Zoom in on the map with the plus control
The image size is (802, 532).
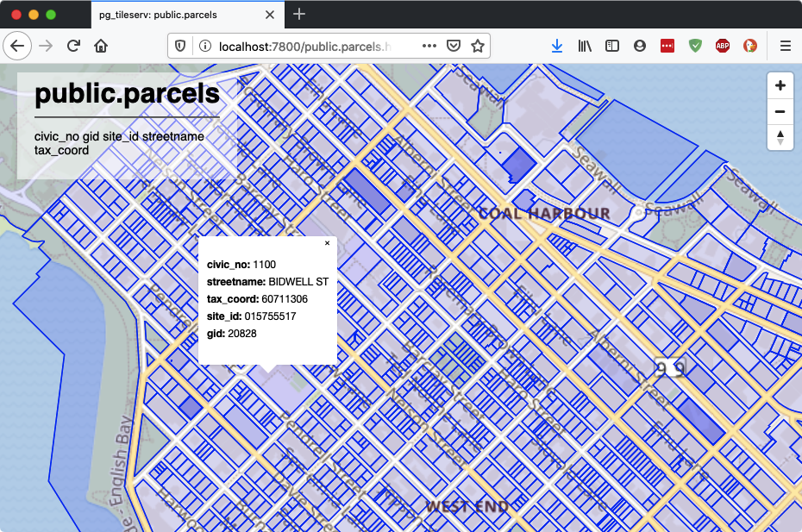780,85
